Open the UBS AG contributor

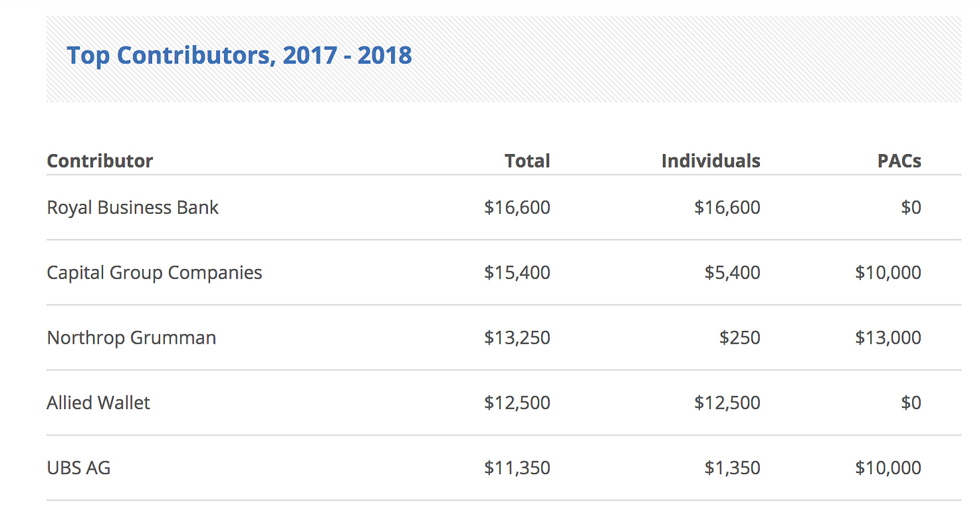79,468
